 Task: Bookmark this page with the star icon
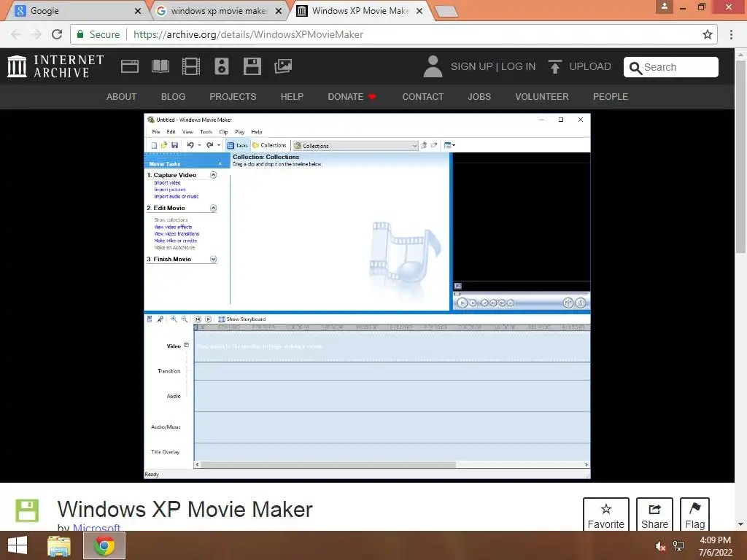coord(708,34)
